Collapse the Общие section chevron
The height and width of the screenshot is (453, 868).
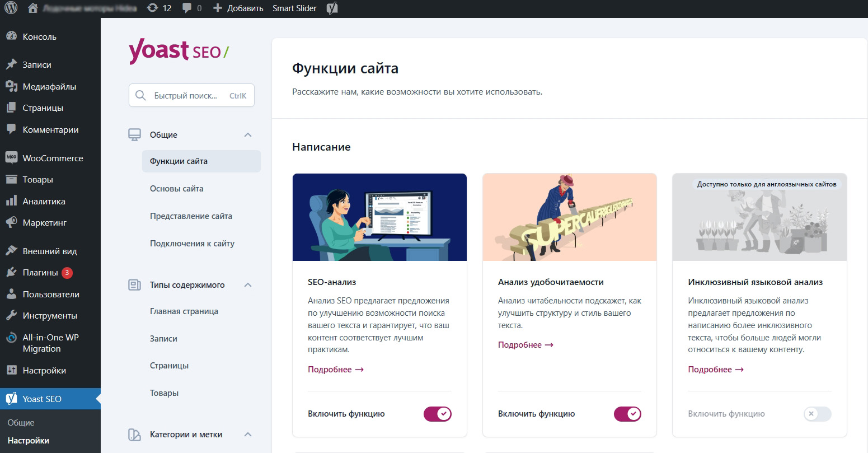[x=248, y=135]
